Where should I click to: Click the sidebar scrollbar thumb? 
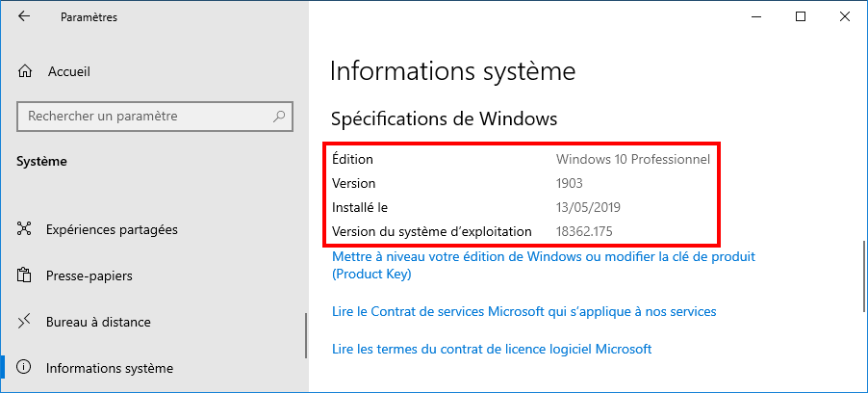[306, 336]
